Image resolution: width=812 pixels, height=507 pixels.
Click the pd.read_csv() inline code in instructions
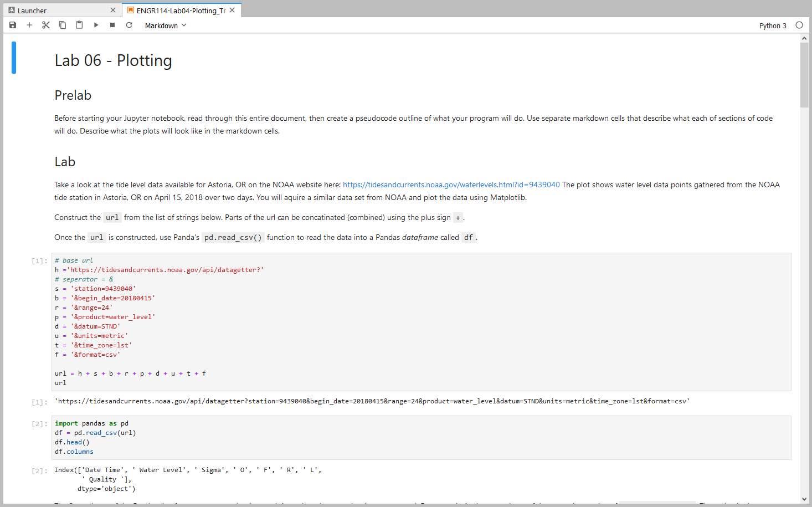(233, 237)
